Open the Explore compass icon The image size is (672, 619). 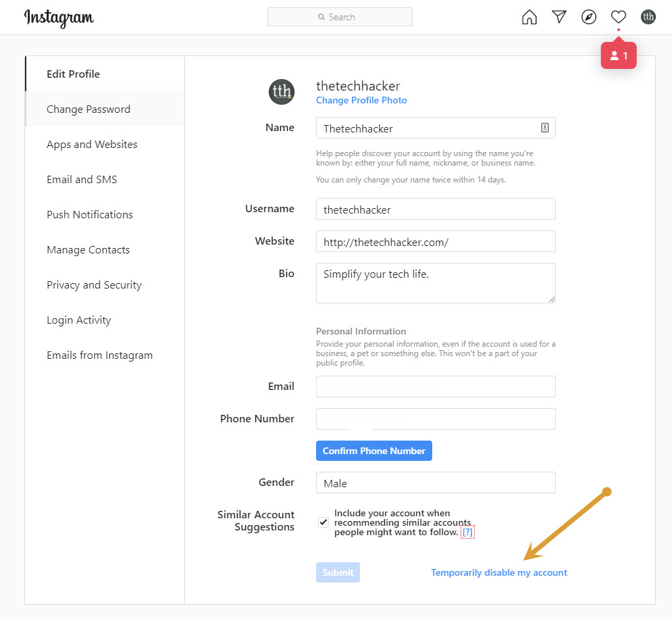(589, 17)
